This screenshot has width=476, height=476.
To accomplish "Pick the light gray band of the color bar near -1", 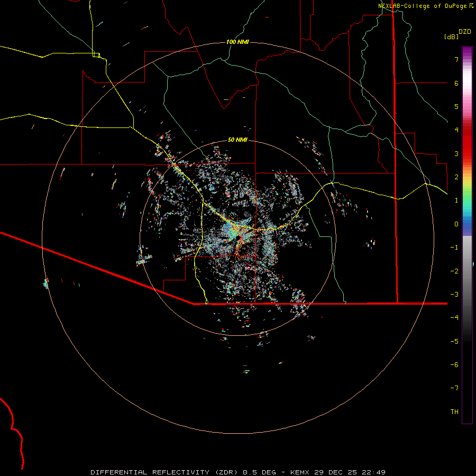I will (467, 246).
